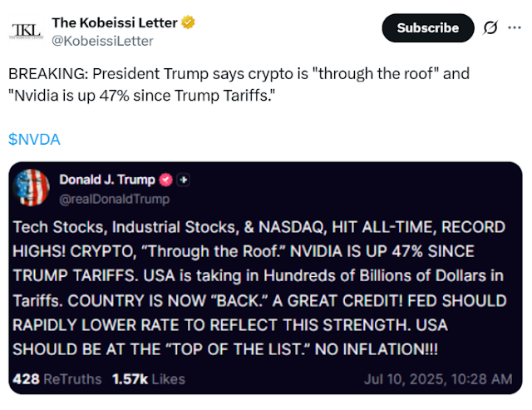
Task: Click the @KobeissiLetter handle
Action: pyautogui.click(x=102, y=40)
